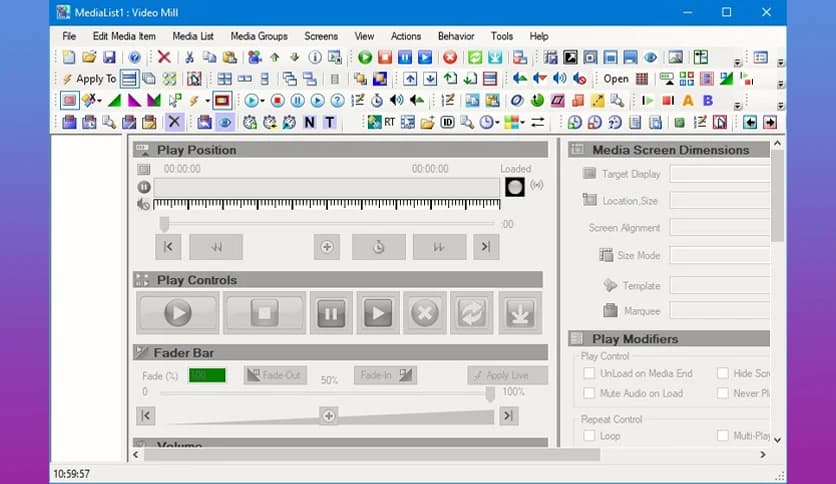836x484 pixels.
Task: Click the Fade slider handle near 100%
Action: (490, 394)
